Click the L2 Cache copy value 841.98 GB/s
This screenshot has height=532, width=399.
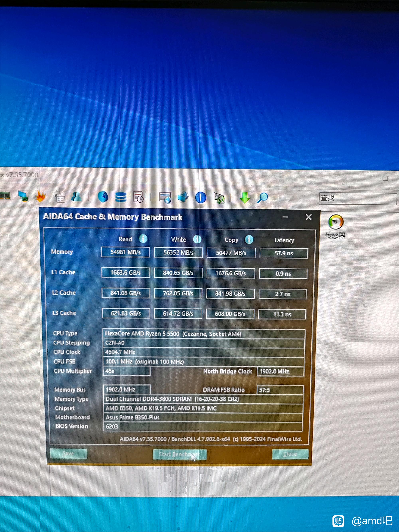[230, 294]
